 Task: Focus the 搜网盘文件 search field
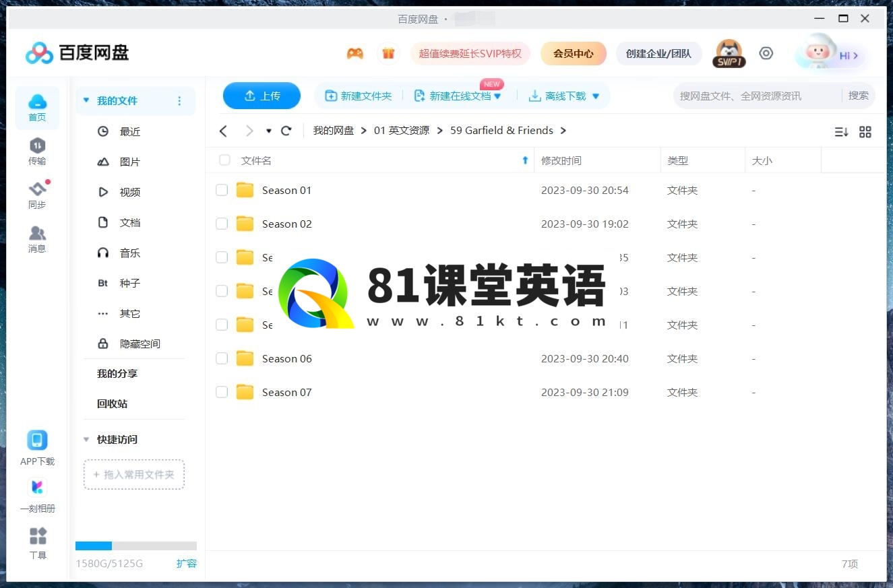pyautogui.click(x=758, y=96)
